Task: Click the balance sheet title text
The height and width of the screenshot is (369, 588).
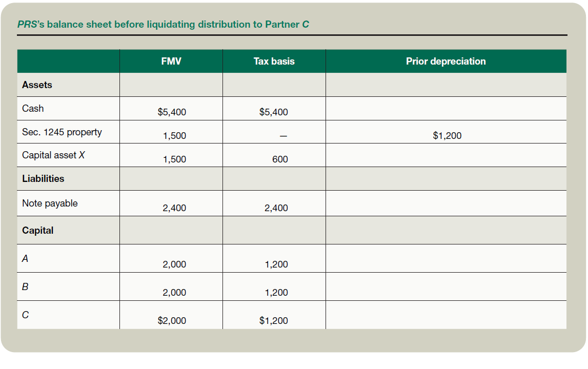Action: [x=163, y=25]
